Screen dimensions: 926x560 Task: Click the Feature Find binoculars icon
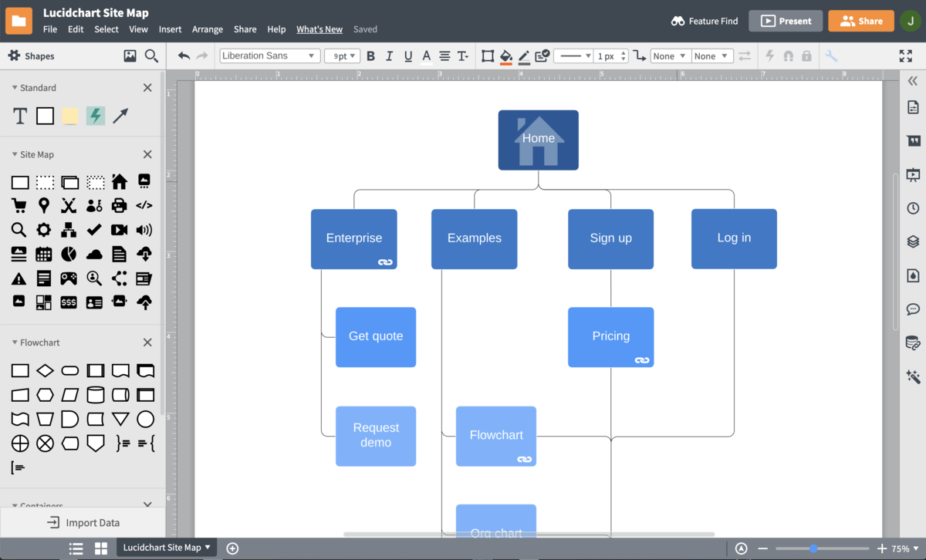(x=678, y=21)
